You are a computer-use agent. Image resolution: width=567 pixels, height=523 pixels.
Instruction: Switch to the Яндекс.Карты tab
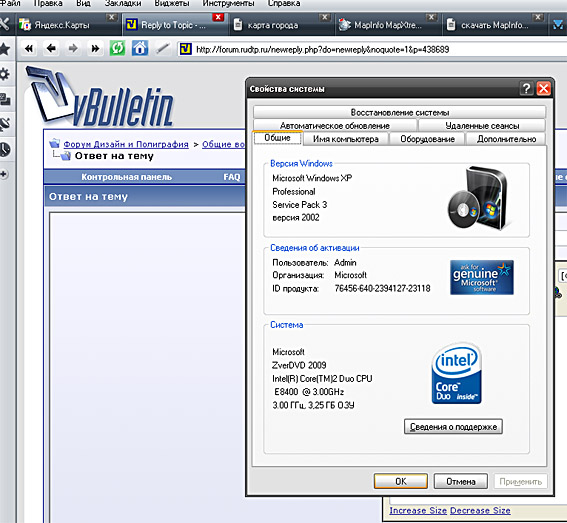pos(61,25)
